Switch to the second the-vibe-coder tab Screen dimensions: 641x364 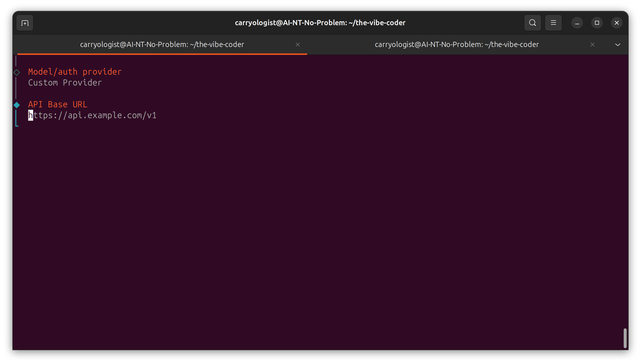tap(457, 45)
